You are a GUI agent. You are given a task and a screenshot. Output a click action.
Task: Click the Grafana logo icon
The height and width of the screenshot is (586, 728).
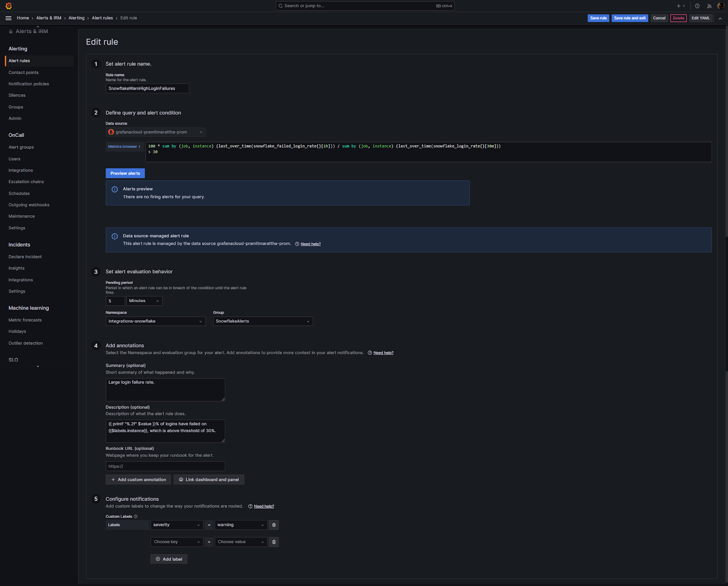[x=8, y=6]
